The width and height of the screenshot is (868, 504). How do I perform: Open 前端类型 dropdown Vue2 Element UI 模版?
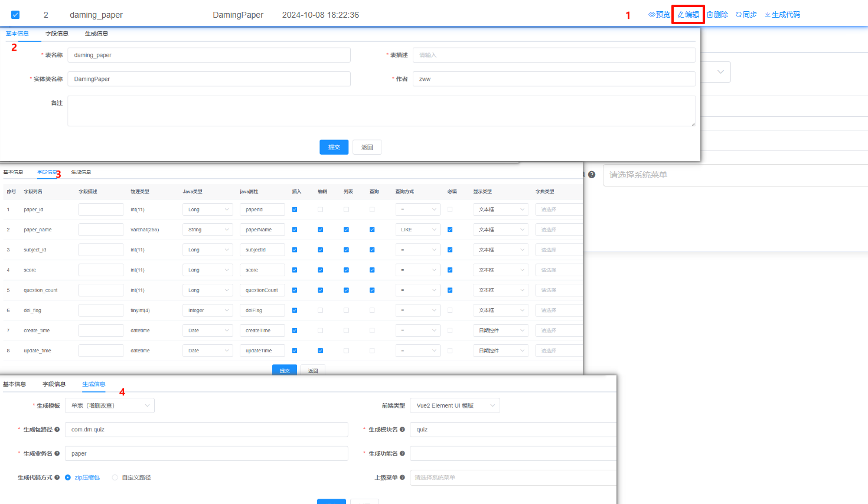[x=455, y=405]
